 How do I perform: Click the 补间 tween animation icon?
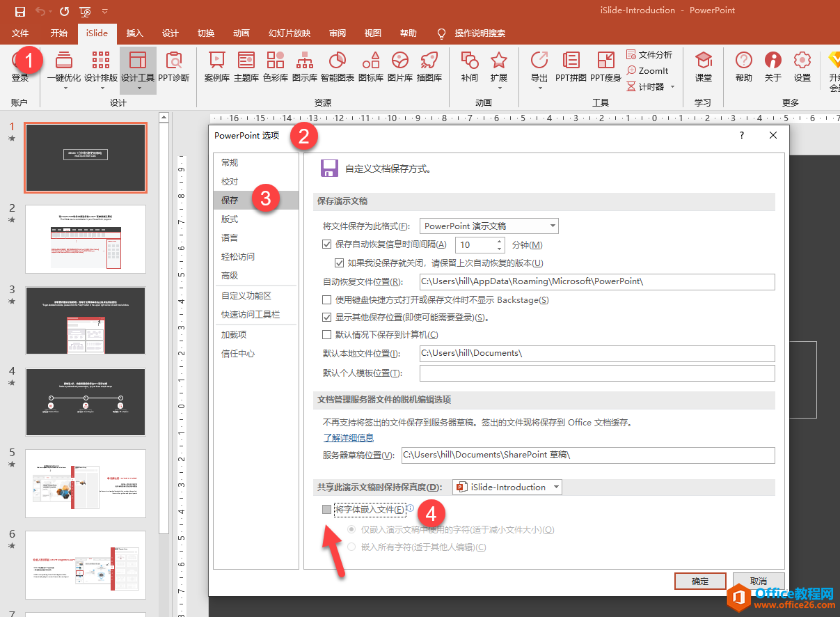pos(470,67)
